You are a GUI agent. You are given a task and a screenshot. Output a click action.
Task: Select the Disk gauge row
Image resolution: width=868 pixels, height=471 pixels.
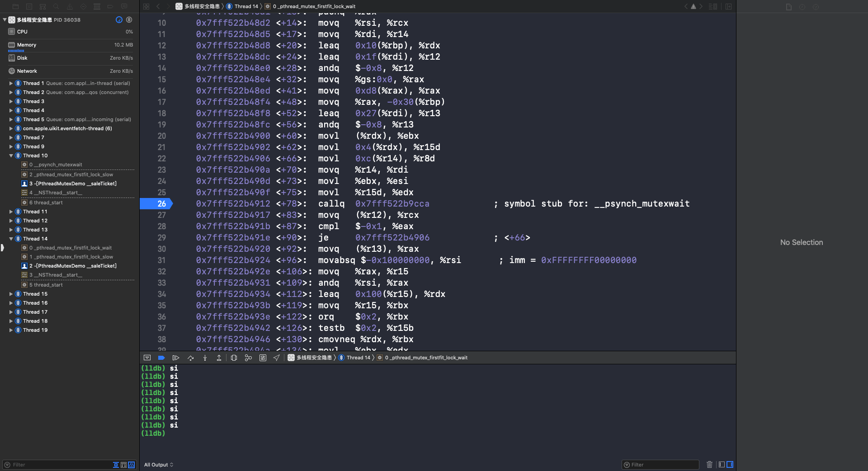pos(70,58)
